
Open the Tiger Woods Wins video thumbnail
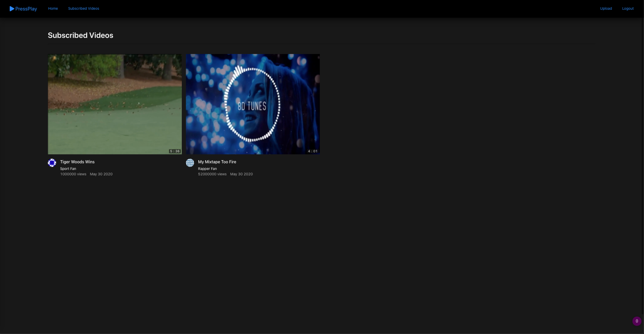[114, 104]
